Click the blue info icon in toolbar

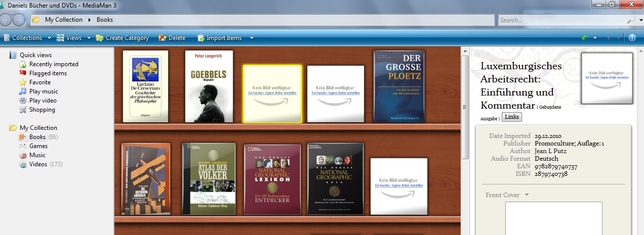(632, 38)
